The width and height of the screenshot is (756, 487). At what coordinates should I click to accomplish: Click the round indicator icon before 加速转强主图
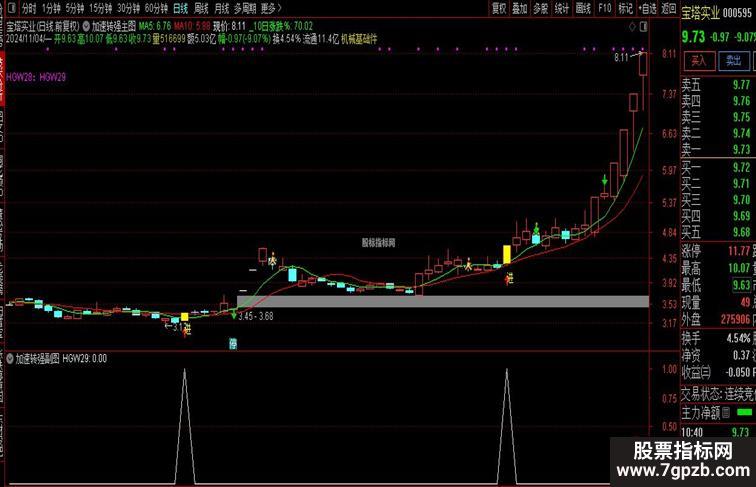pyautogui.click(x=86, y=26)
